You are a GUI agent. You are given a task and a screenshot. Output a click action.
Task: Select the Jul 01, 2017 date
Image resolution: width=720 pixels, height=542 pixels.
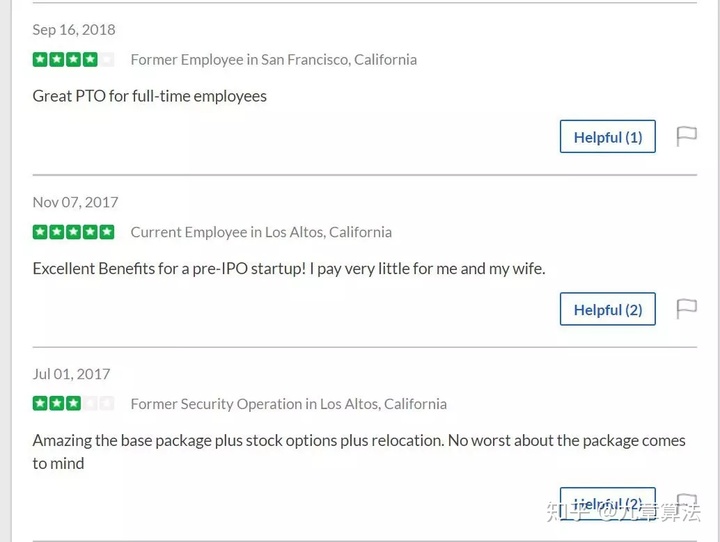coord(71,374)
